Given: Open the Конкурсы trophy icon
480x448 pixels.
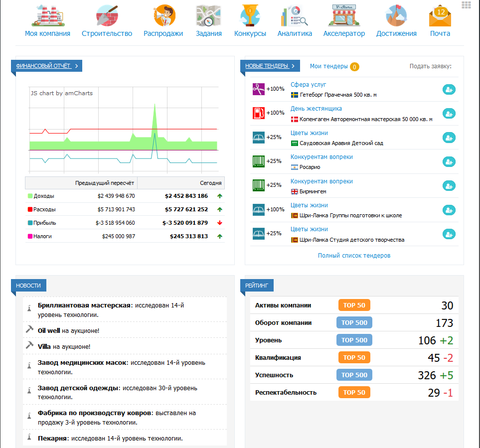Looking at the screenshot, I should click(250, 16).
